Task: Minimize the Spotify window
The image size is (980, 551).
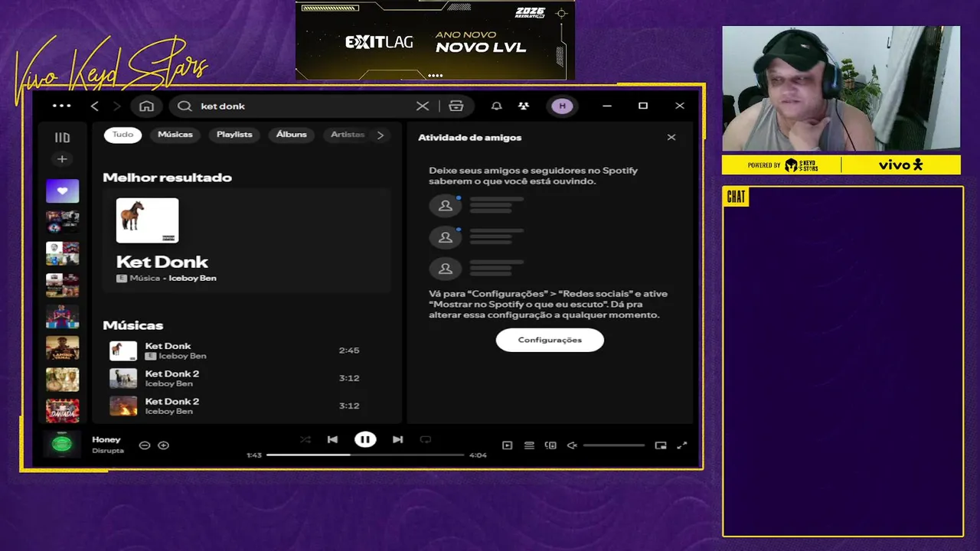Action: [607, 106]
